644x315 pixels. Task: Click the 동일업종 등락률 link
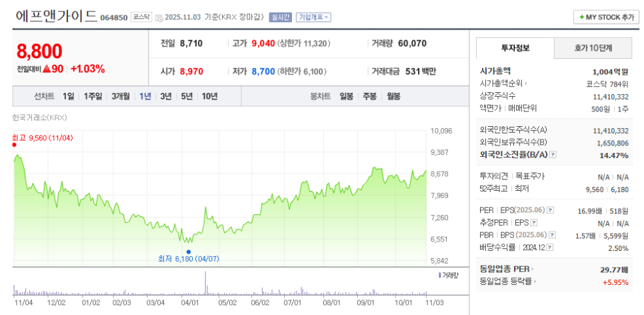click(508, 281)
